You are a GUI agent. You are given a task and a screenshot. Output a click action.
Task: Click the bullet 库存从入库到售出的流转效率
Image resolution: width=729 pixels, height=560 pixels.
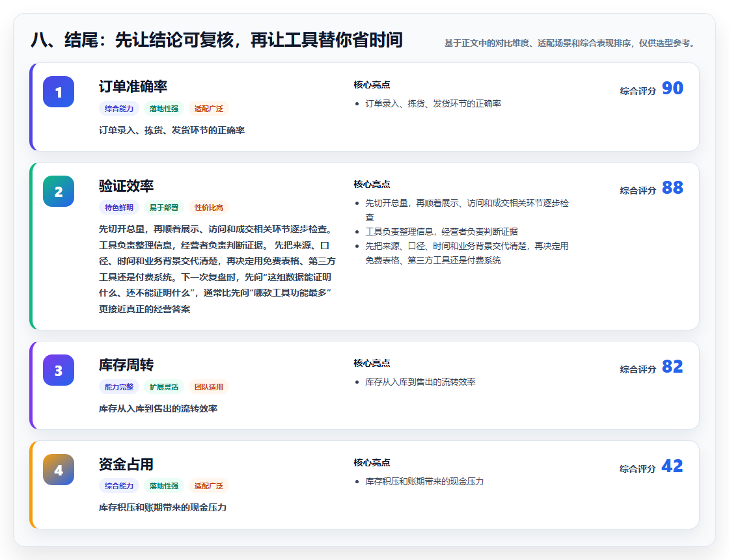(x=420, y=382)
